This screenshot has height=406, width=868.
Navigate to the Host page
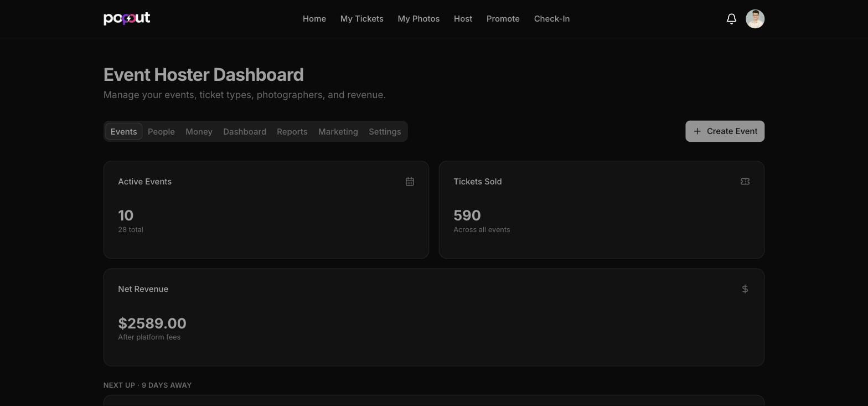pyautogui.click(x=463, y=19)
